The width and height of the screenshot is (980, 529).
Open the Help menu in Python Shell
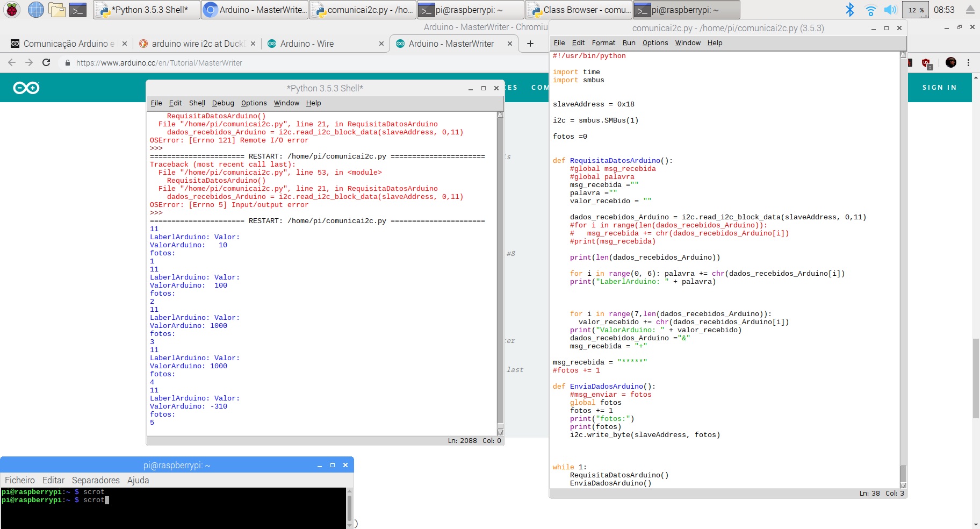[314, 103]
